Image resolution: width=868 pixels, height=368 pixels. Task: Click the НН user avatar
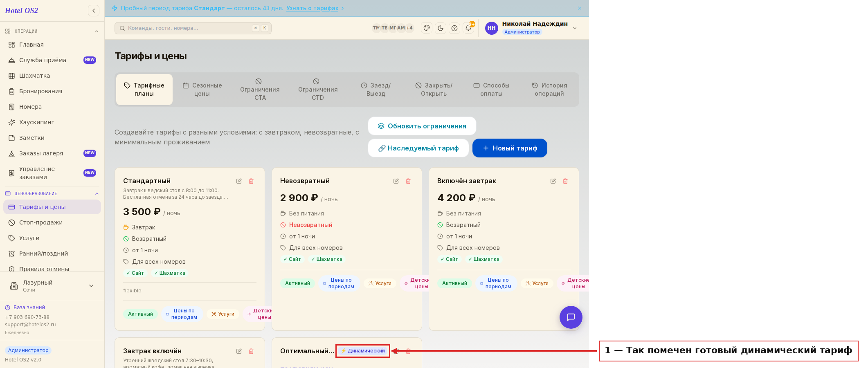492,28
